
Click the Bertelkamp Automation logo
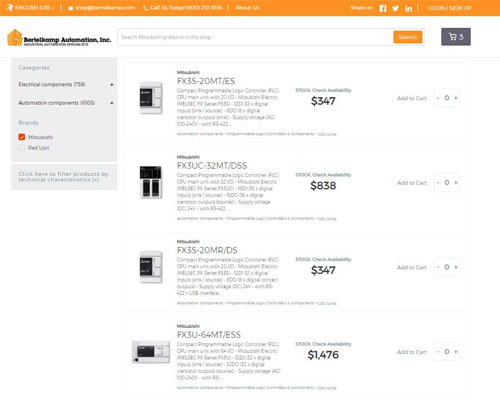coord(59,38)
